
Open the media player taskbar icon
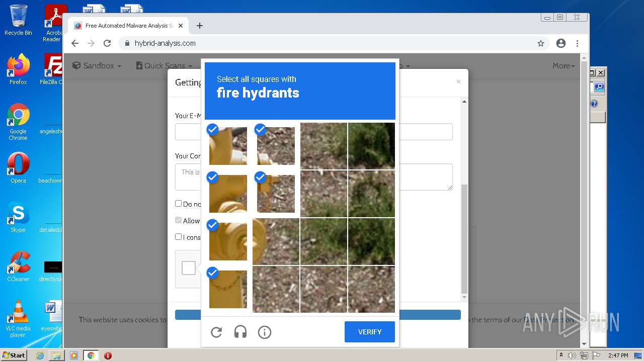click(x=74, y=355)
